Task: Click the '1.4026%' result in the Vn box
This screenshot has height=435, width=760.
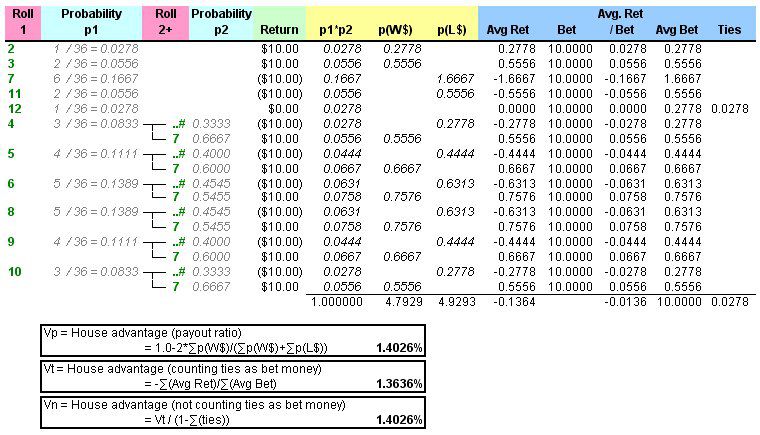Action: [x=399, y=419]
